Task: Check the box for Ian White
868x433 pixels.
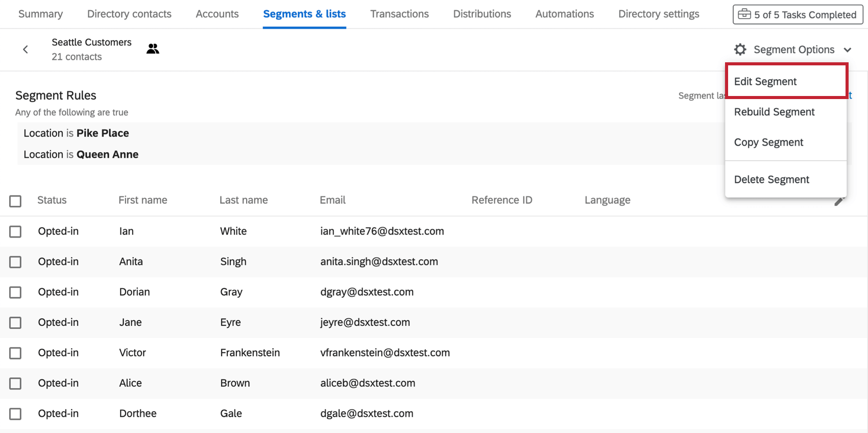Action: tap(15, 231)
